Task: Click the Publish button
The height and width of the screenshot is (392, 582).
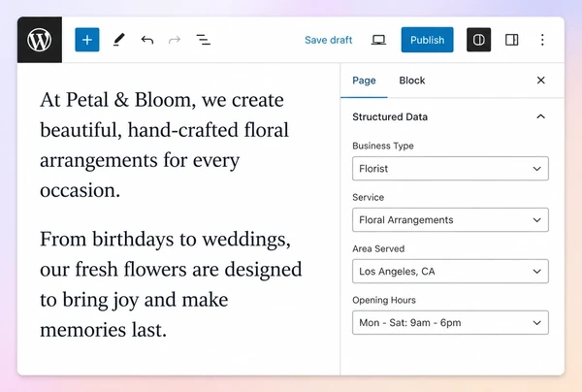Action: (427, 40)
